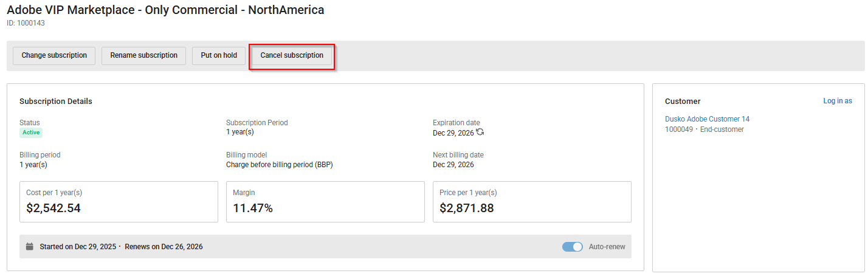Screen dimensions: 868x279
Task: Click the Active status badge
Action: click(31, 133)
